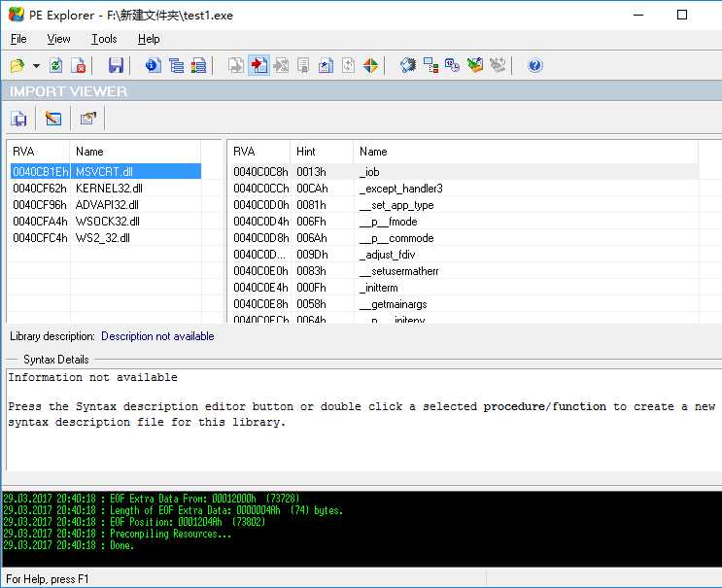The image size is (722, 588).
Task: Select the _except_handler3 function row
Action: [464, 189]
